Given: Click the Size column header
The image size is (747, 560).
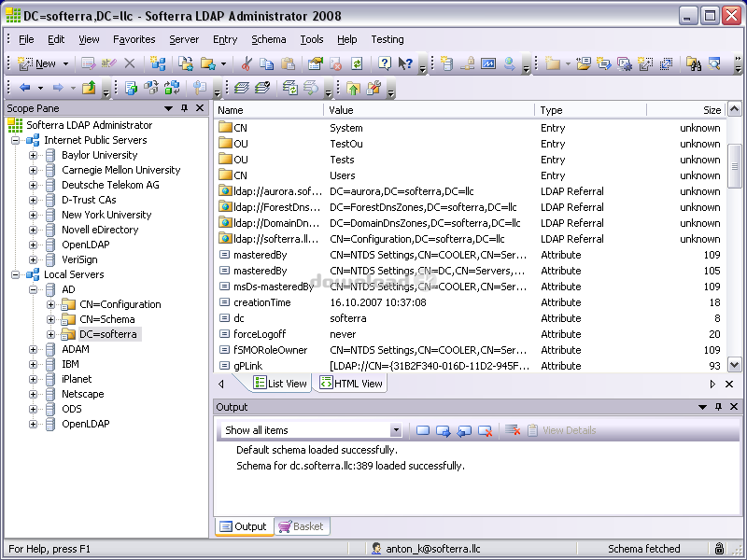Looking at the screenshot, I should click(x=686, y=110).
